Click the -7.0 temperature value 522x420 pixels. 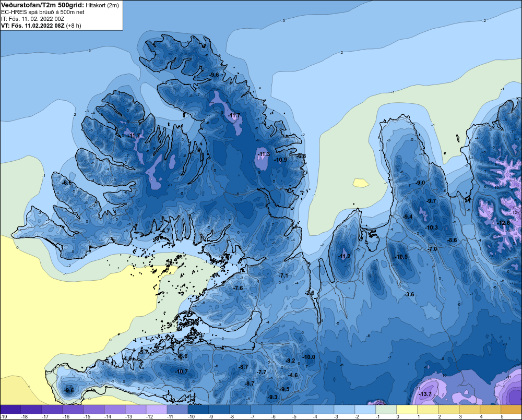[432, 249]
